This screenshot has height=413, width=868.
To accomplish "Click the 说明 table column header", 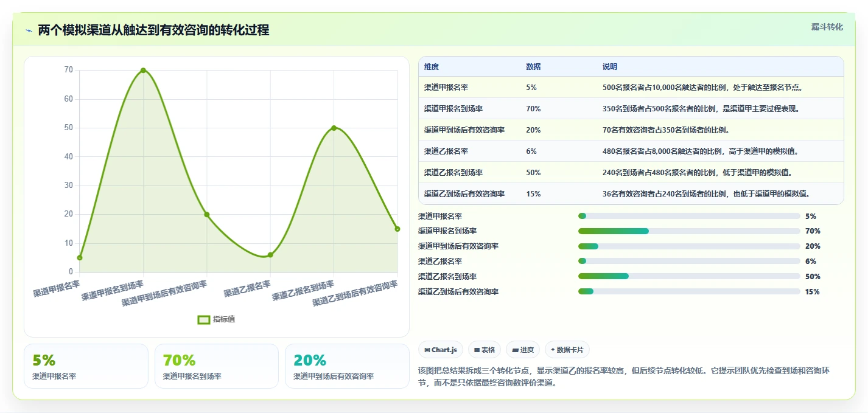I will [610, 66].
